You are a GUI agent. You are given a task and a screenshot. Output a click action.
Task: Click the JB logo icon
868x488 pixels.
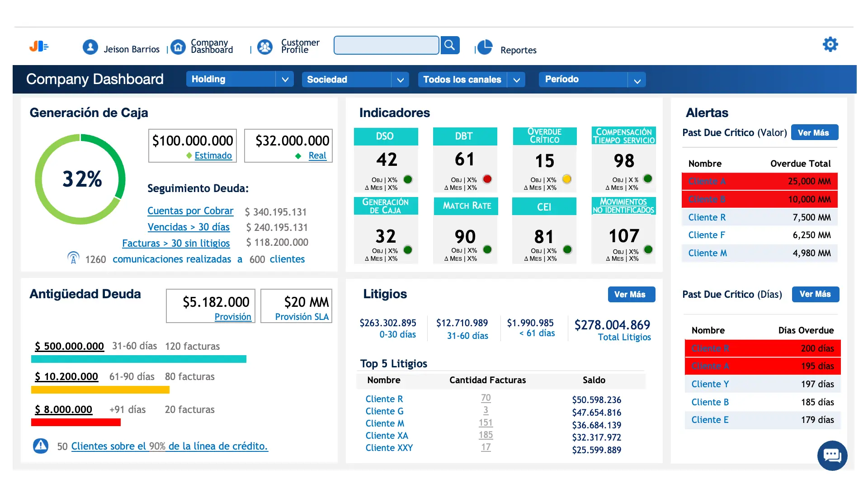click(39, 46)
